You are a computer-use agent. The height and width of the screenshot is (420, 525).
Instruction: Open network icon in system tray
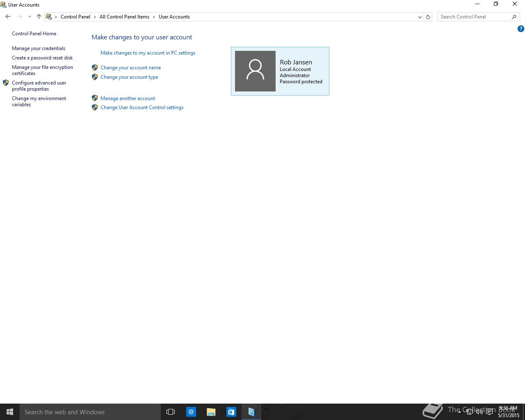tap(469, 412)
